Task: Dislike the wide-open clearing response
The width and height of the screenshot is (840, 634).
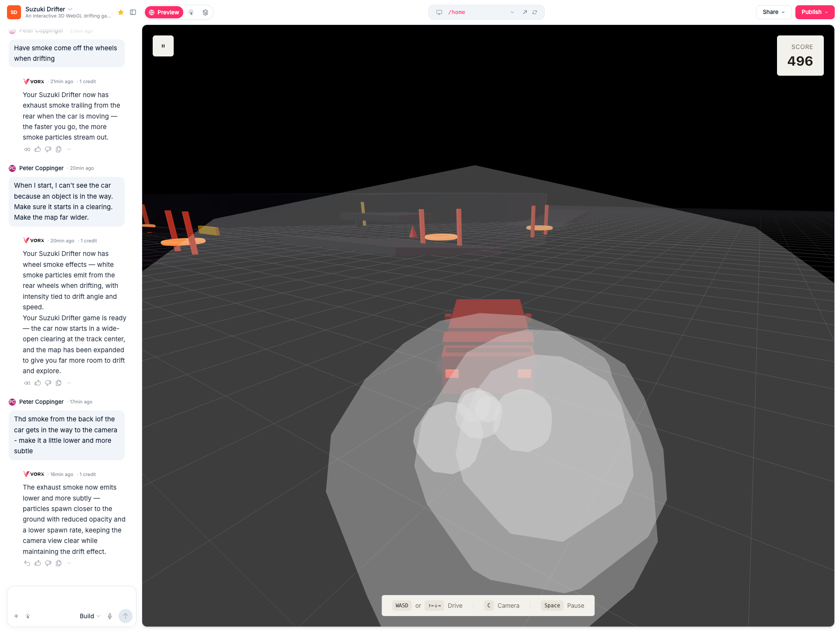Action: 48,383
